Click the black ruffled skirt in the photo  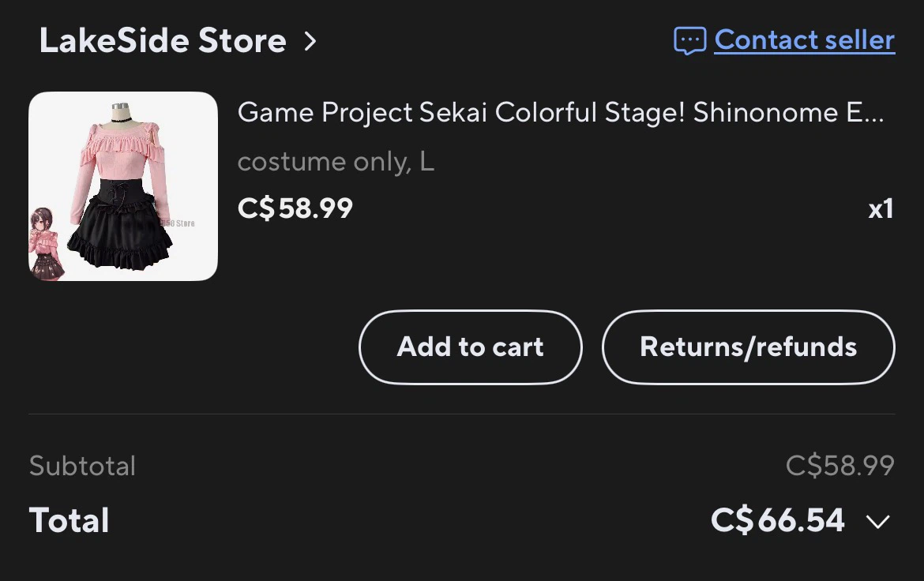[x=121, y=236]
